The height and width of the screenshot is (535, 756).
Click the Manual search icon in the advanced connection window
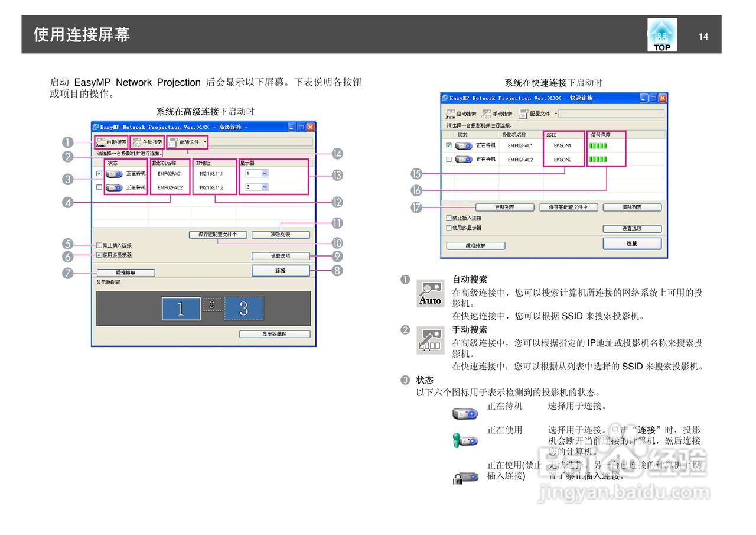pyautogui.click(x=137, y=141)
